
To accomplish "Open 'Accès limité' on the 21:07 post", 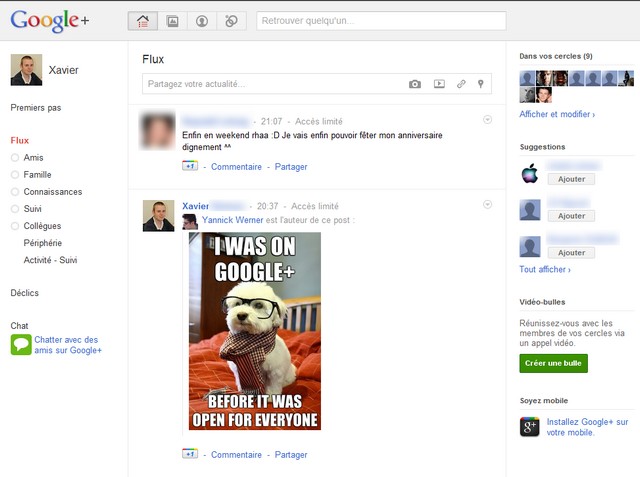I will [319, 121].
